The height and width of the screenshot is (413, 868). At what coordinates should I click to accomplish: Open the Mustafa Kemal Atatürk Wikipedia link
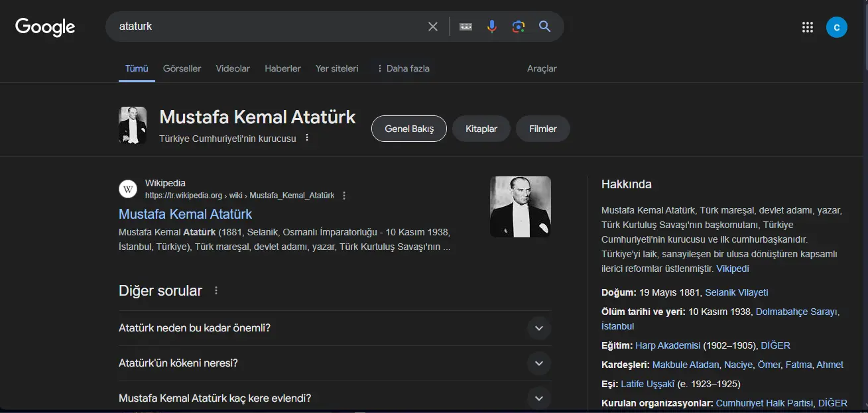pos(185,214)
